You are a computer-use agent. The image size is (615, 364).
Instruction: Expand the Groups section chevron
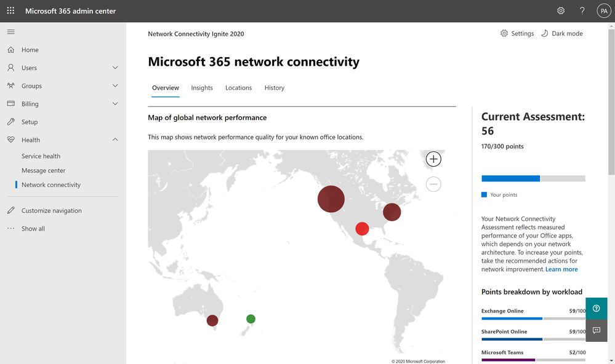point(115,85)
